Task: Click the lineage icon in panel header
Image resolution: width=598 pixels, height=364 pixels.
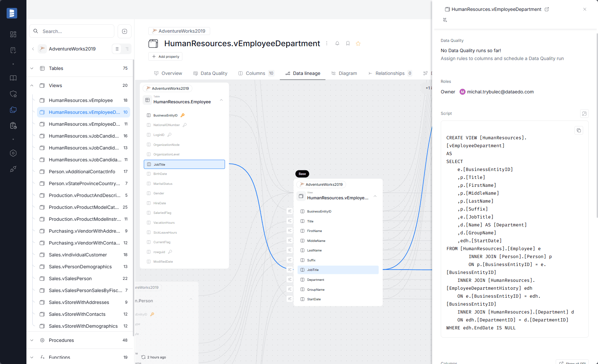Action: click(445, 20)
